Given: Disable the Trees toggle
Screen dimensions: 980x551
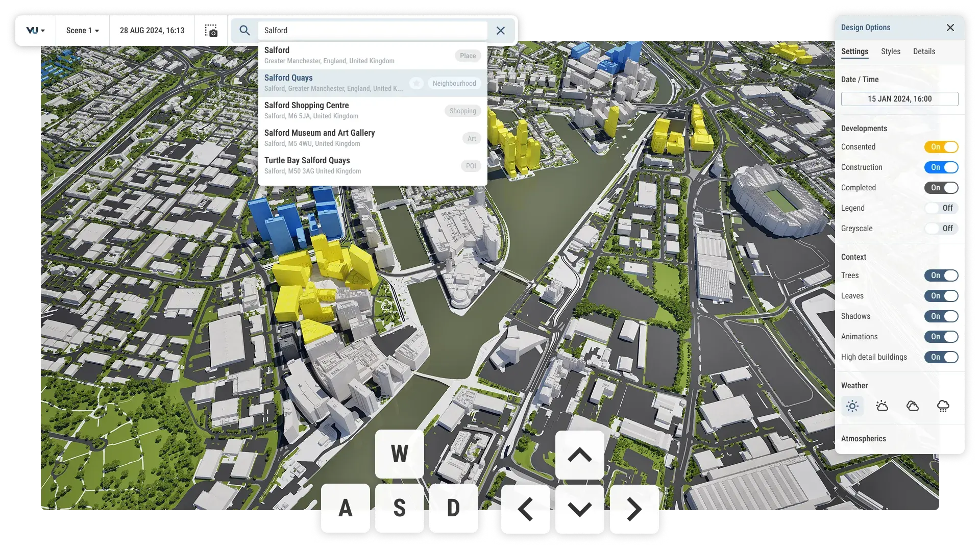Looking at the screenshot, I should coord(941,275).
